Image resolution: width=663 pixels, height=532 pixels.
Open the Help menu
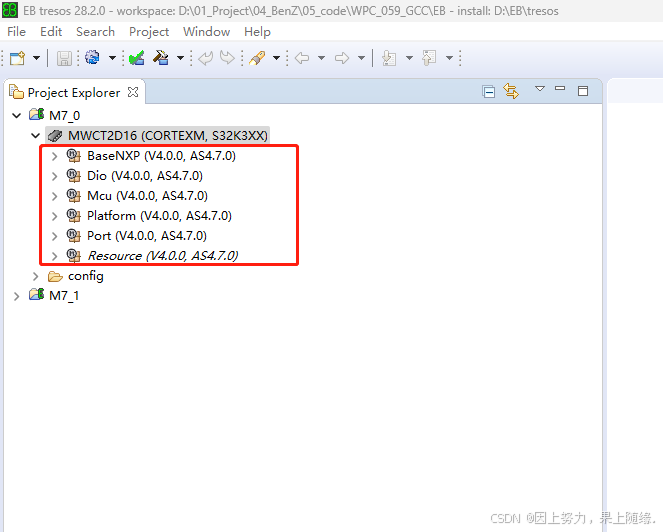[257, 32]
